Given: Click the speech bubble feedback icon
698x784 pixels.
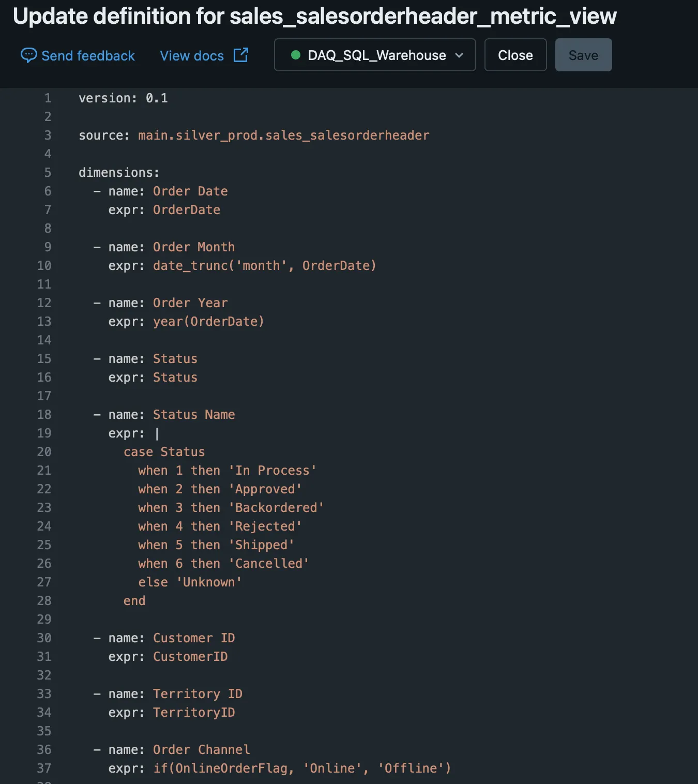Looking at the screenshot, I should pos(28,55).
